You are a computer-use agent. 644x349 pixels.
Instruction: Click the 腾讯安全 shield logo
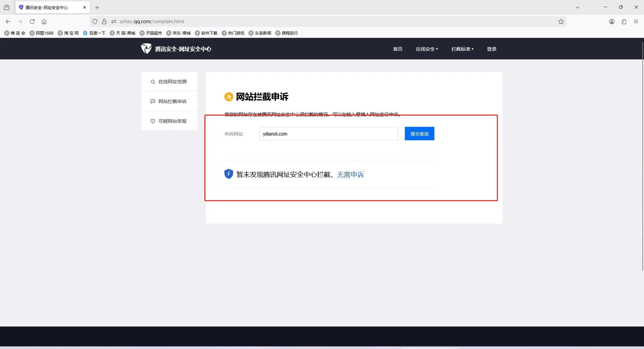[146, 49]
